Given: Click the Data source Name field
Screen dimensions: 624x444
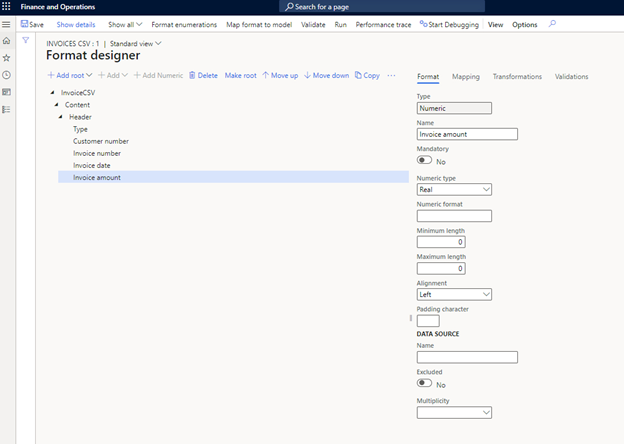Looking at the screenshot, I should click(x=467, y=357).
